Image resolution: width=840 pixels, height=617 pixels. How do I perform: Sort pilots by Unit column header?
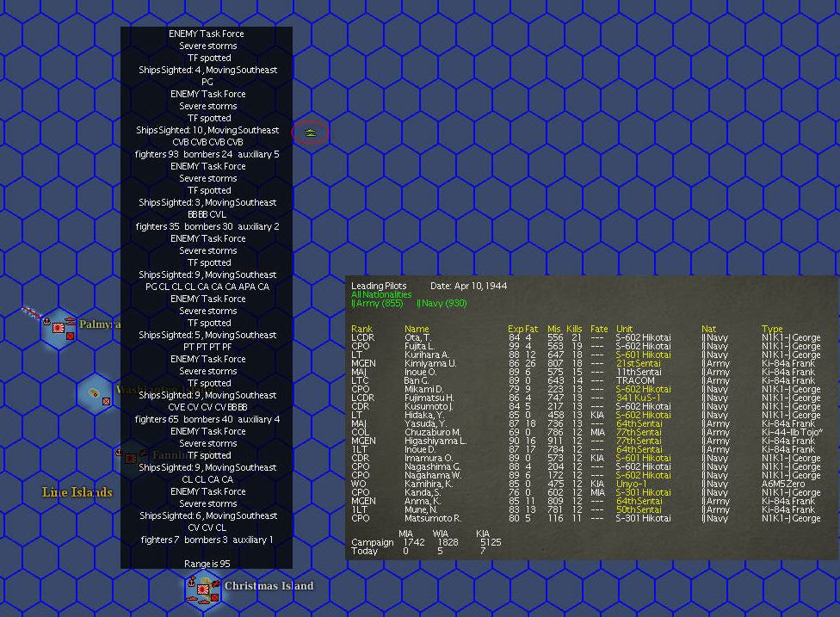click(x=624, y=329)
